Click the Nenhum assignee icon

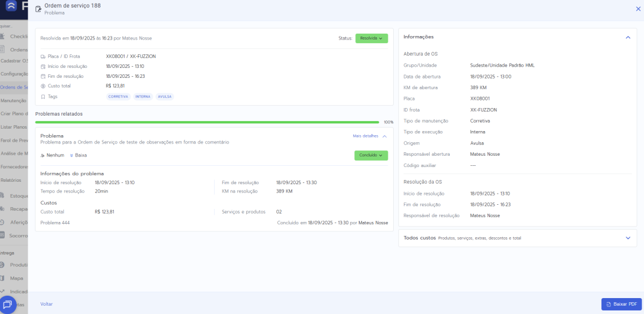43,155
